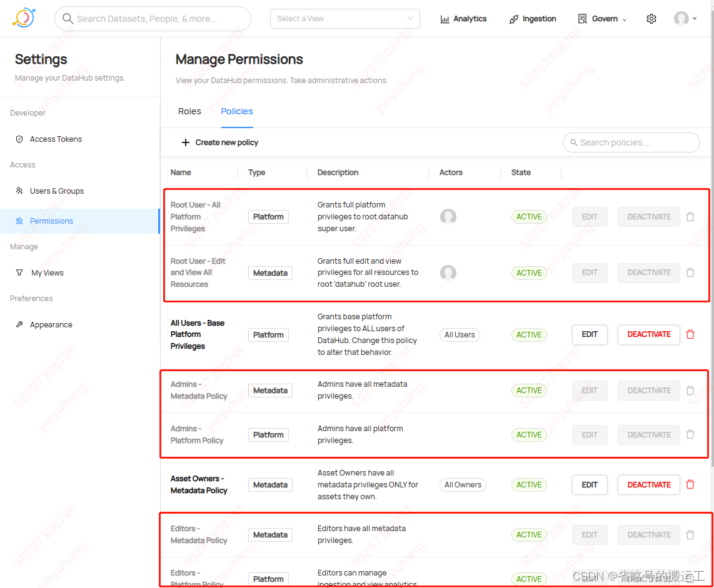This screenshot has height=588, width=714.
Task: Open My Views in the sidebar
Action: [x=48, y=273]
